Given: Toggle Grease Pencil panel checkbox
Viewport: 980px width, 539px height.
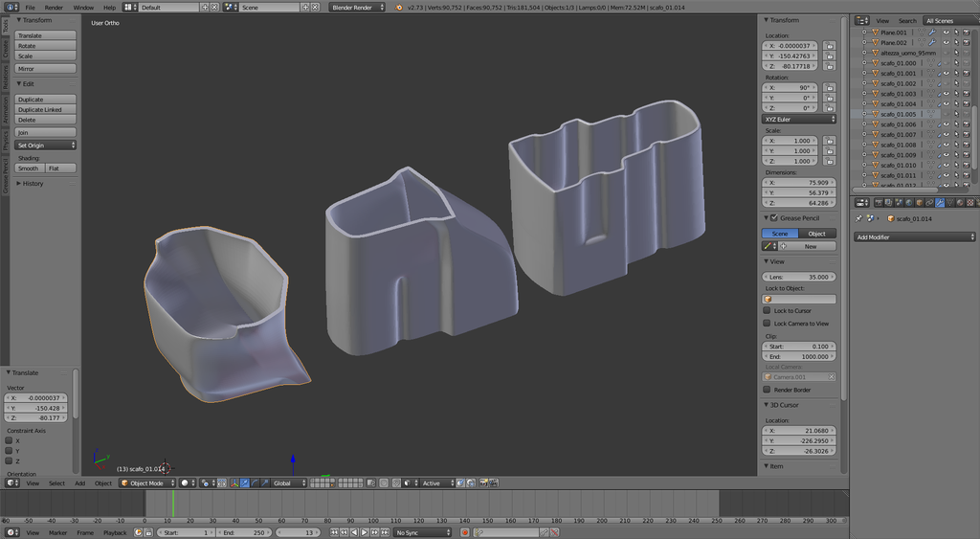Looking at the screenshot, I should click(774, 217).
